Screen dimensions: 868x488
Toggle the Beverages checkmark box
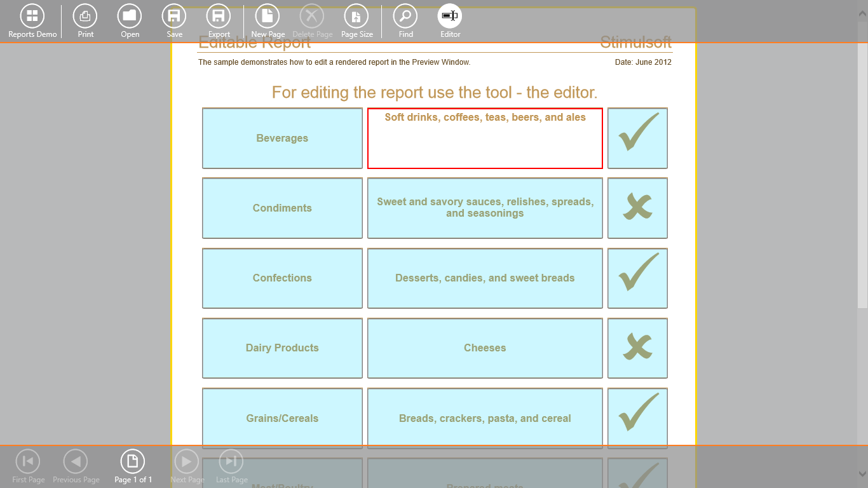(x=637, y=138)
